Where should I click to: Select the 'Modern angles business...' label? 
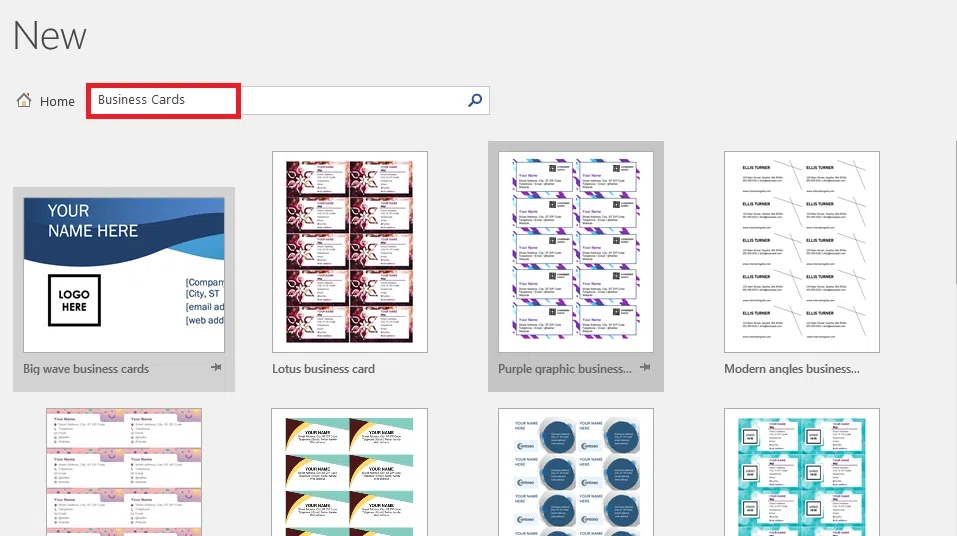pyautogui.click(x=792, y=369)
